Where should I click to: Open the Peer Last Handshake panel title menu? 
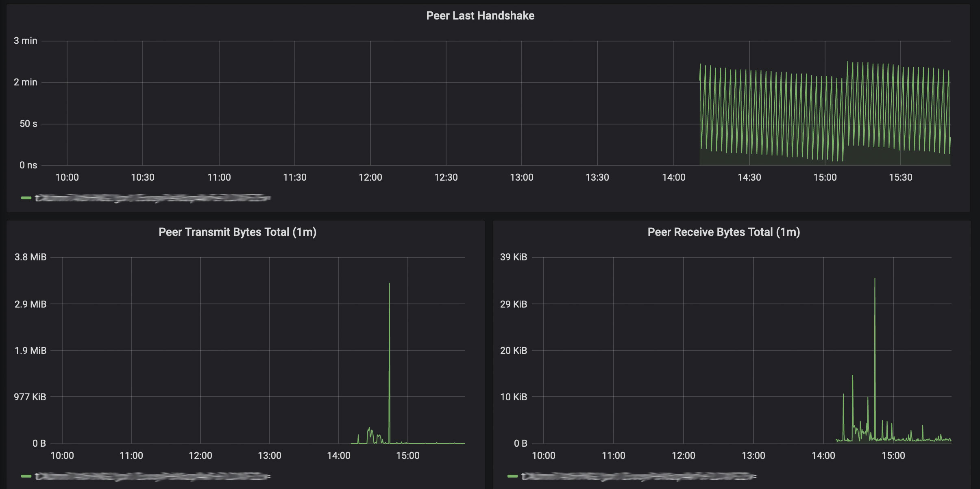[480, 16]
